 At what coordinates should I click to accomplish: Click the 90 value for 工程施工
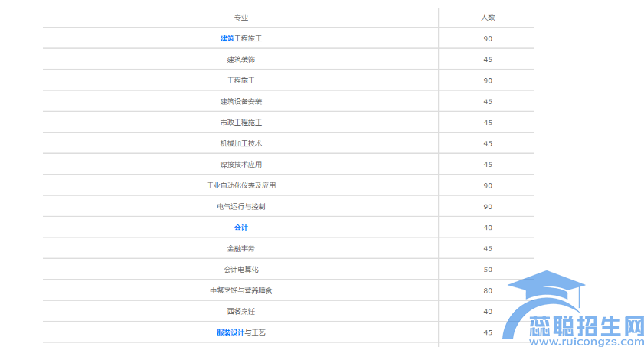[x=488, y=80]
